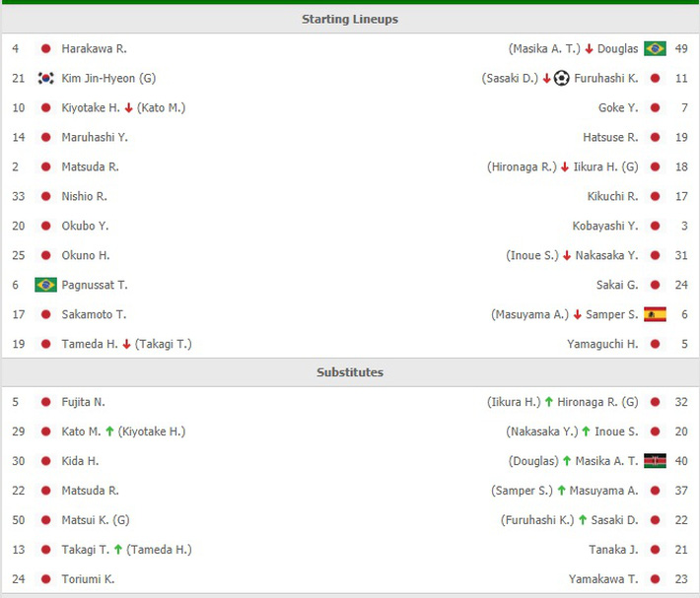The width and height of the screenshot is (700, 598).
Task: Select the Substitutes section header
Action: pos(350,372)
